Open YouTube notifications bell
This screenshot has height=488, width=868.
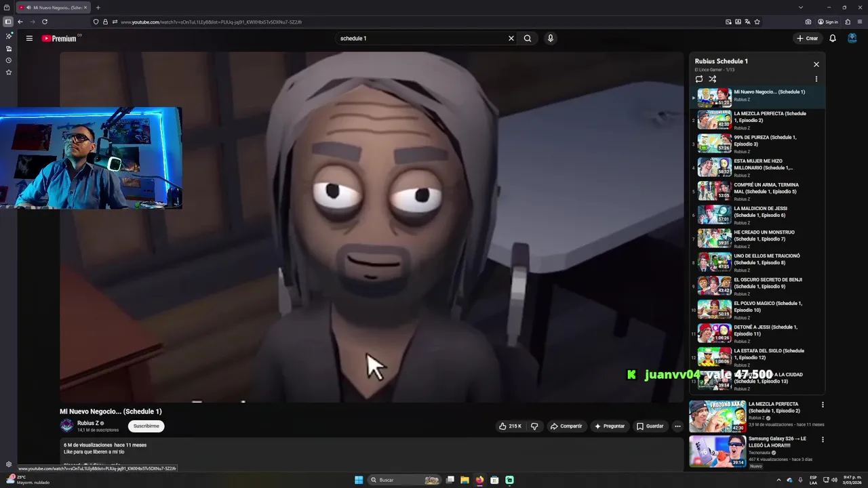tap(833, 39)
